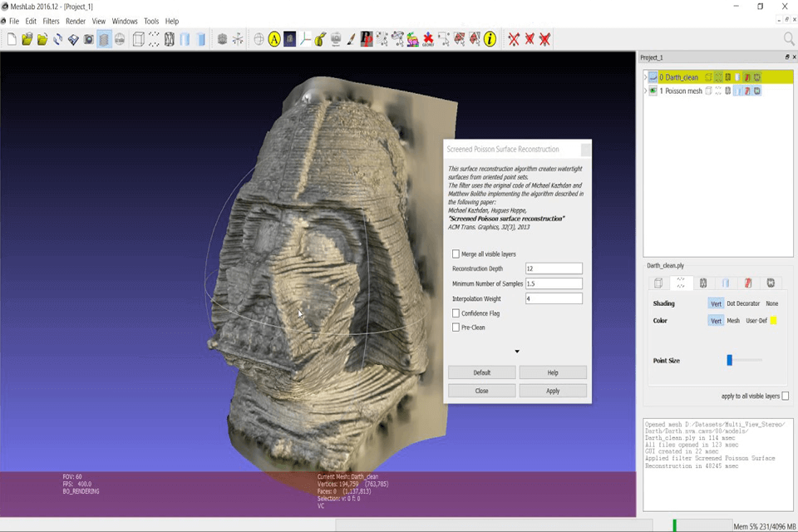Switch to bounding box tab under Darth_clean.ply
Image resolution: width=798 pixels, height=532 pixels.
pos(658,283)
